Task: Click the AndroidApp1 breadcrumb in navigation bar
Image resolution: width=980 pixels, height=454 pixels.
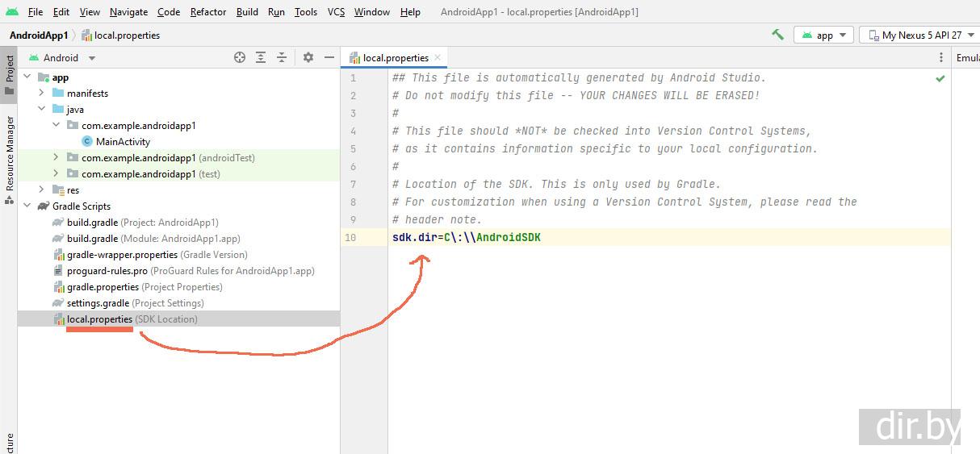Action: pyautogui.click(x=38, y=35)
